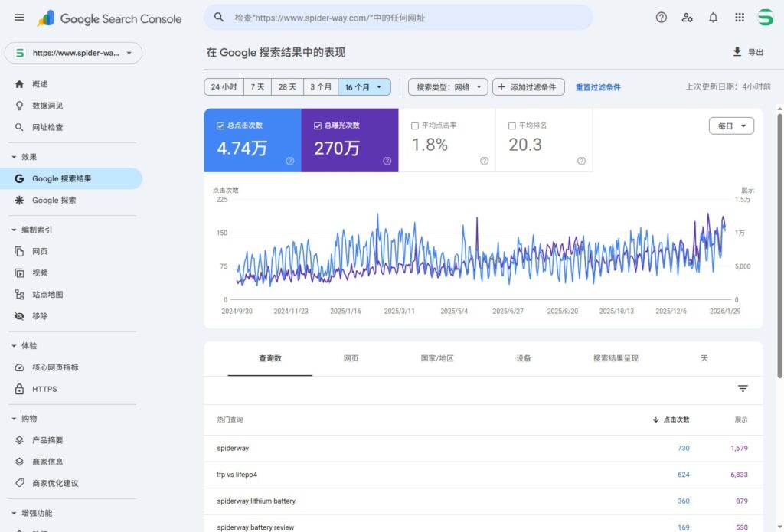This screenshot has width=784, height=532.
Task: Click the URL inspection search field
Action: click(x=398, y=18)
